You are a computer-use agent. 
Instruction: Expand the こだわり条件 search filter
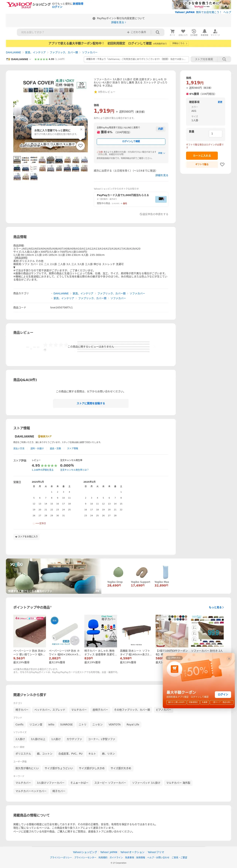click(x=137, y=32)
